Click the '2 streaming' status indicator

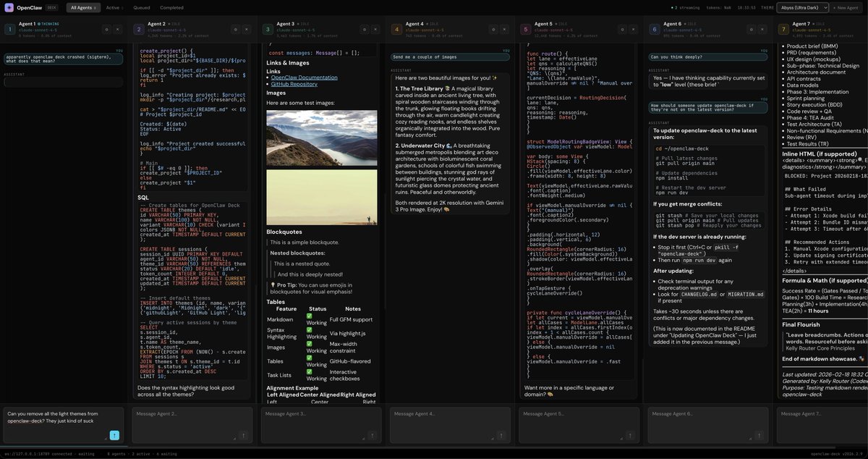pos(686,7)
